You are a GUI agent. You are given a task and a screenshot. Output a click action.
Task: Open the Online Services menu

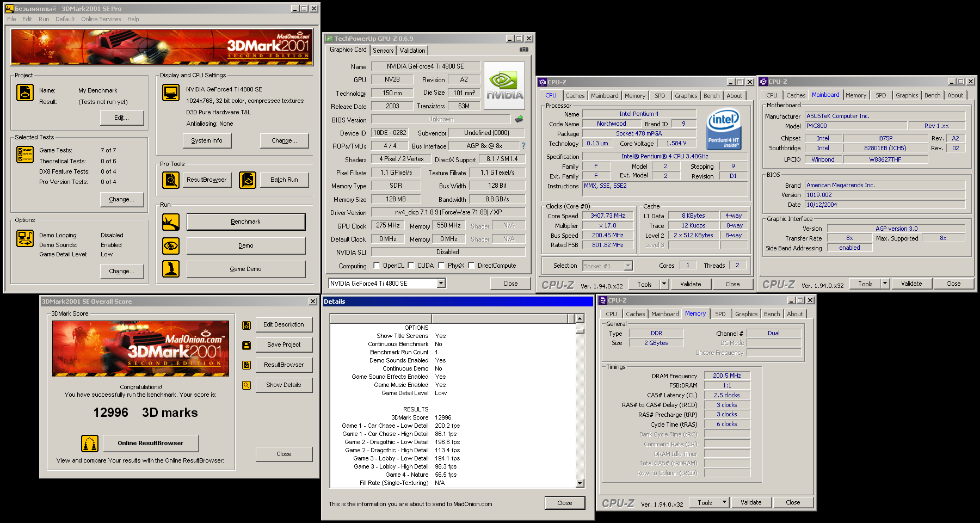[101, 19]
